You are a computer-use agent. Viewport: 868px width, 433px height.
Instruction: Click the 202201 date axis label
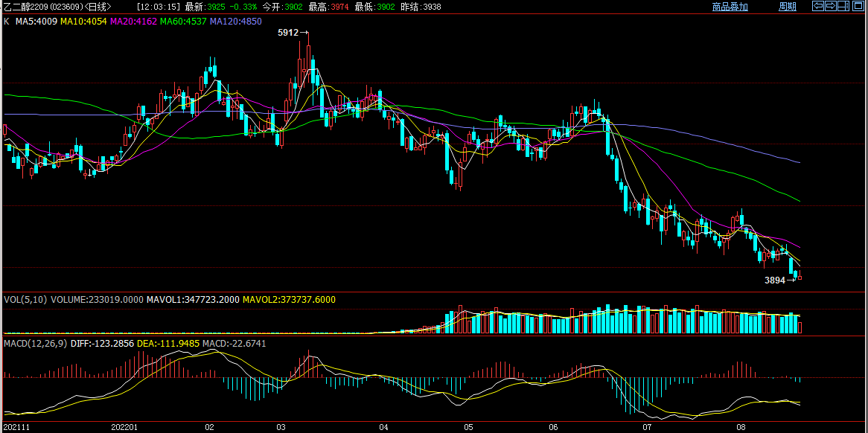124,428
